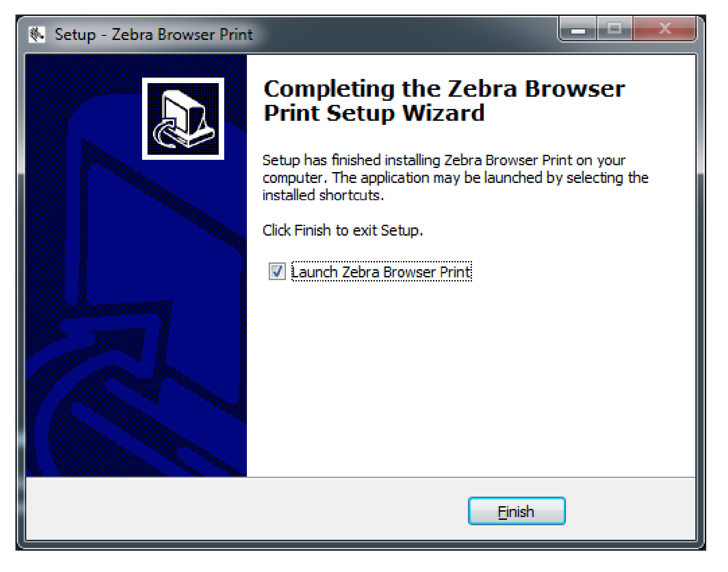Click the empty title bar right of the title
The image size is (728, 572).
(404, 34)
